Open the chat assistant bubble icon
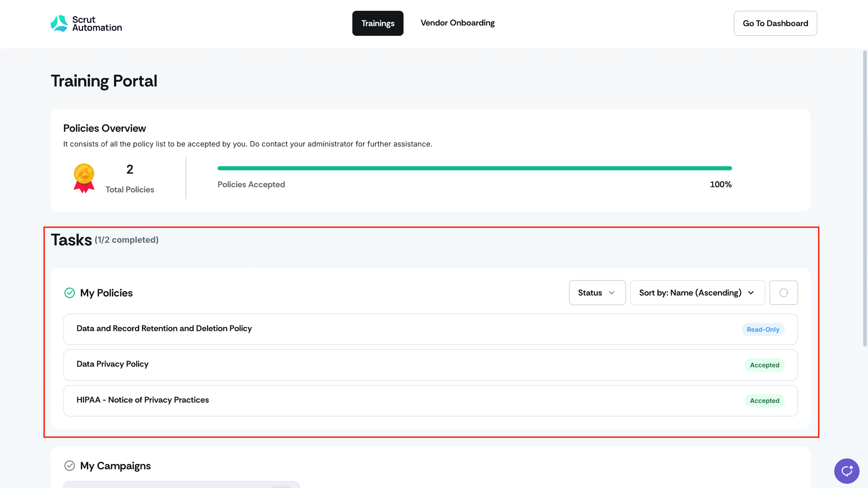 click(x=847, y=470)
